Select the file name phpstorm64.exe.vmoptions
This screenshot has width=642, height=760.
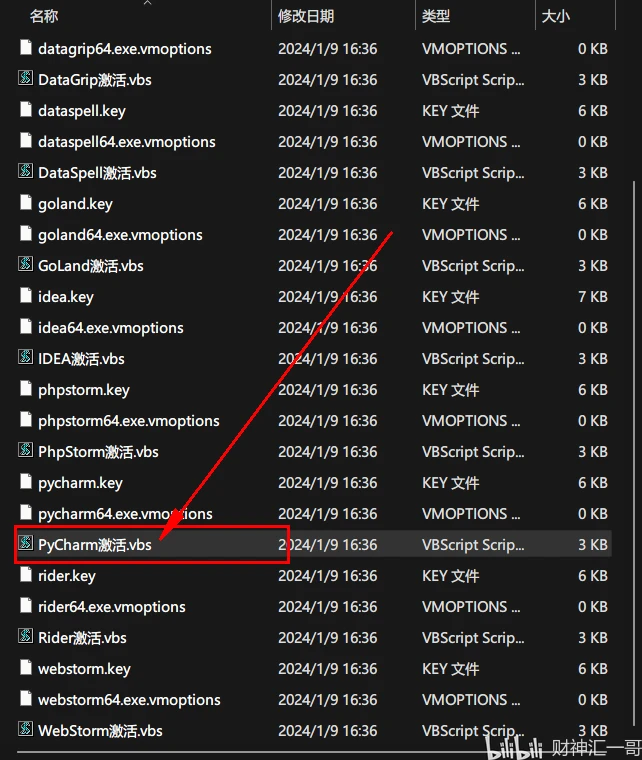129,421
